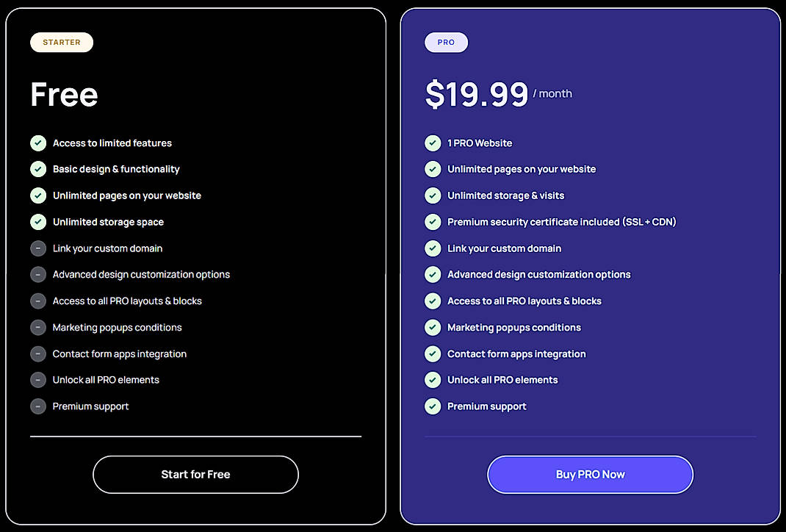This screenshot has width=786, height=532.
Task: Click check icon for Unlimited storage space
Action: point(38,222)
